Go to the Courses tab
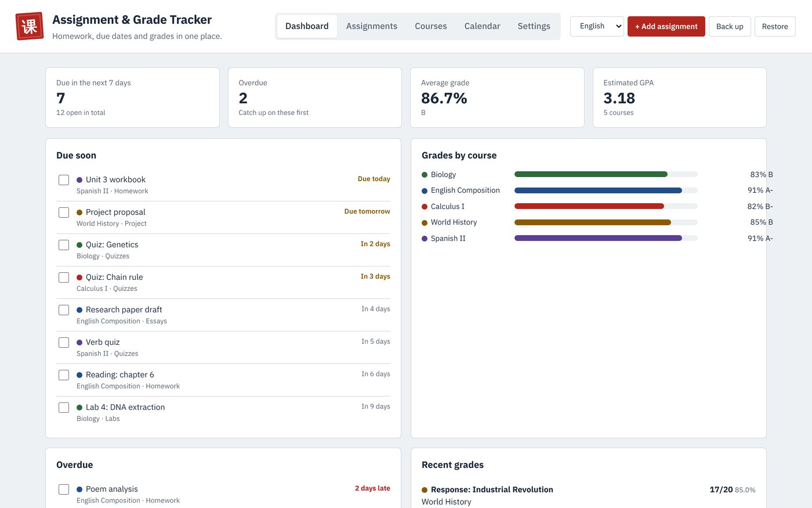 [x=431, y=26]
